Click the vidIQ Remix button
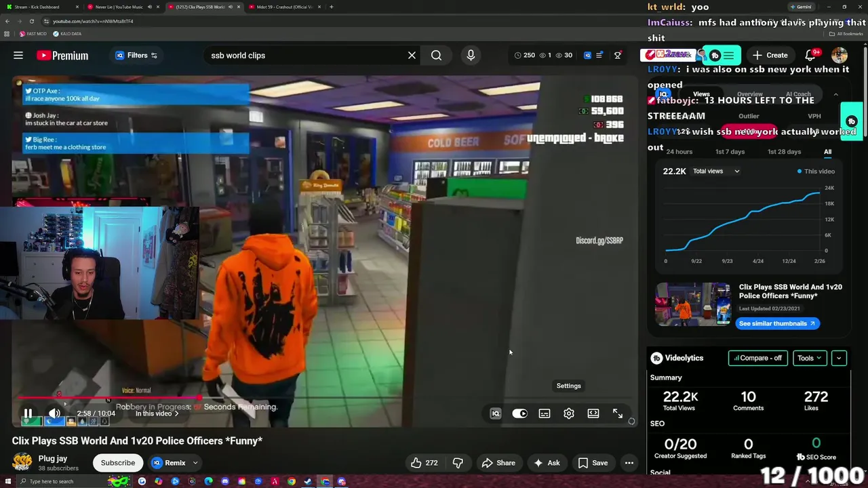Viewport: 868px width, 488px height. tap(168, 463)
